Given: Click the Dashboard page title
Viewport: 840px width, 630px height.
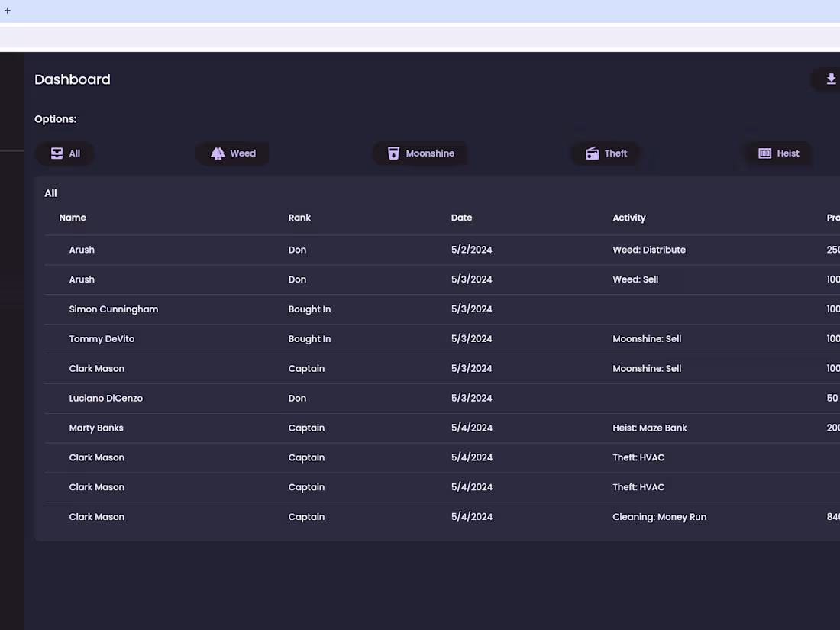Looking at the screenshot, I should pos(73,79).
